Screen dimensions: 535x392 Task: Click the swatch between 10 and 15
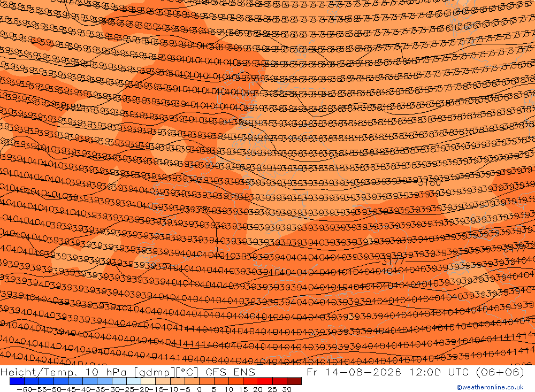coord(236,381)
